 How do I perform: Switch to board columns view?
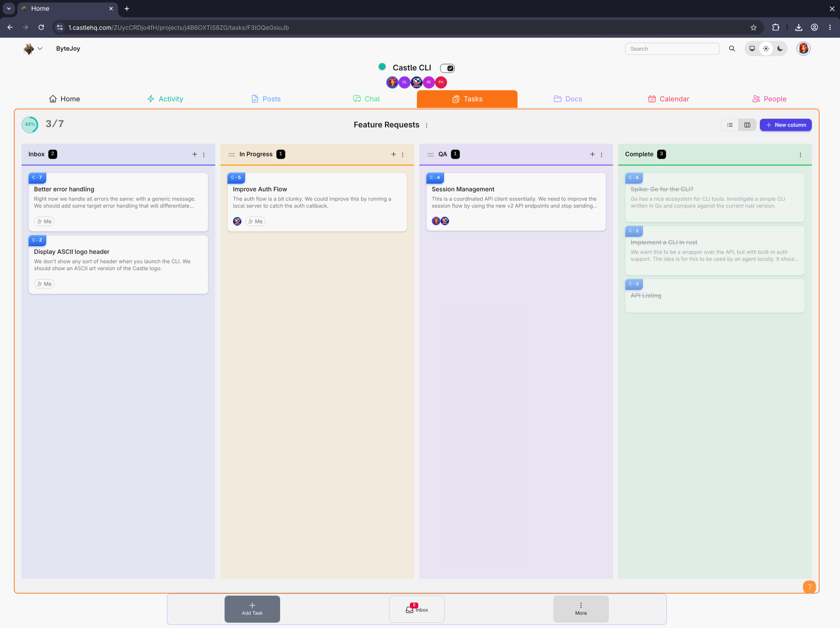pos(747,125)
